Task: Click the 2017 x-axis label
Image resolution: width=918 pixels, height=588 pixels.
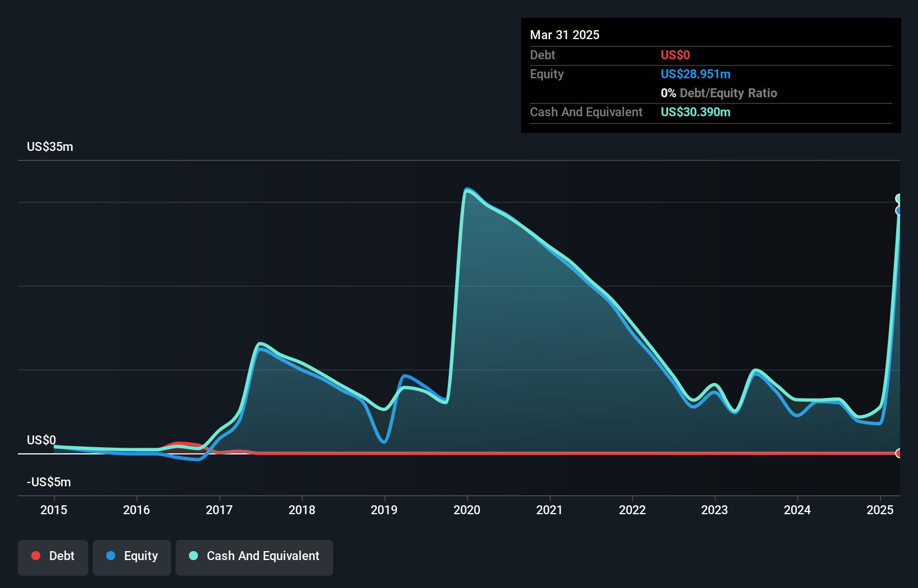Action: [x=219, y=510]
